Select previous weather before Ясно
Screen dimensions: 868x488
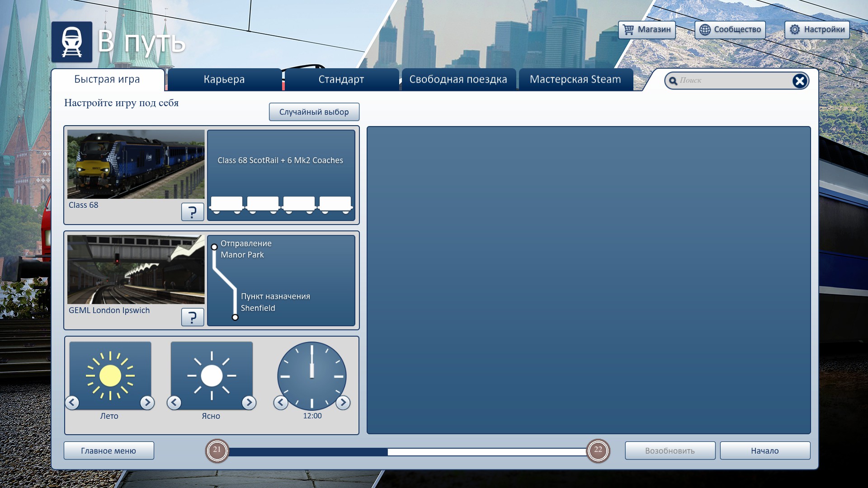(174, 402)
